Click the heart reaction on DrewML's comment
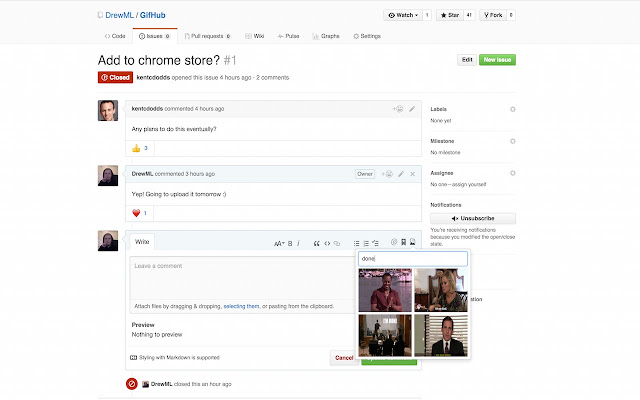Image resolution: width=640 pixels, height=400 pixels. [139, 213]
